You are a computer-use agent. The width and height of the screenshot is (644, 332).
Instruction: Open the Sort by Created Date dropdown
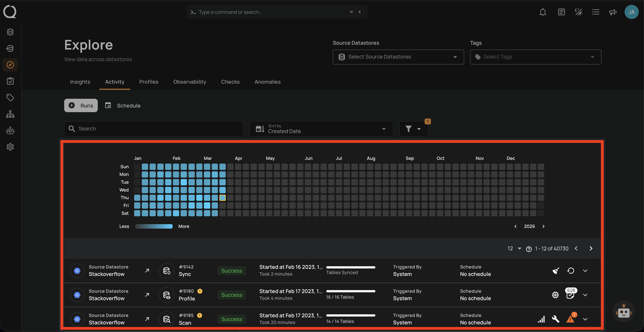pyautogui.click(x=321, y=129)
